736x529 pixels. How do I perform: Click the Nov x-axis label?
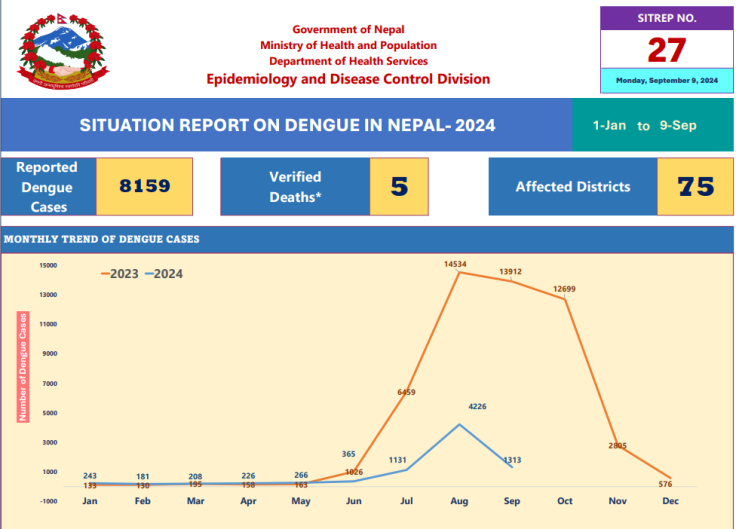618,501
